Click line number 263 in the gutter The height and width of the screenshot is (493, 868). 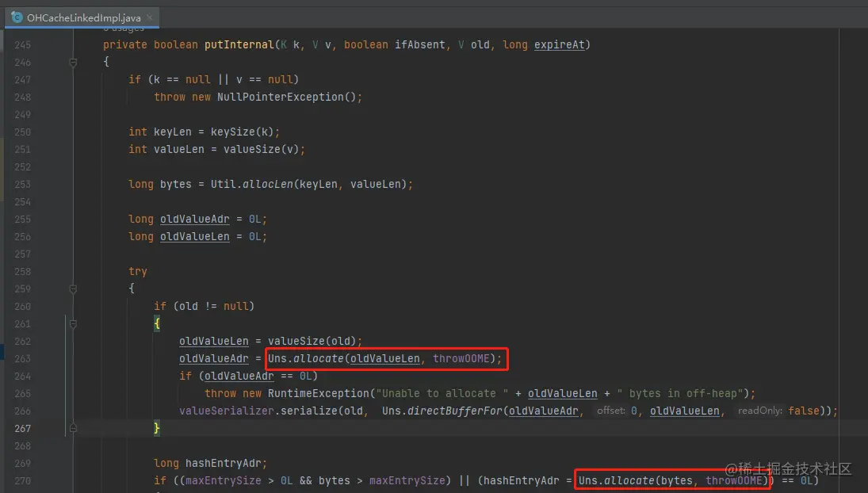pos(23,358)
